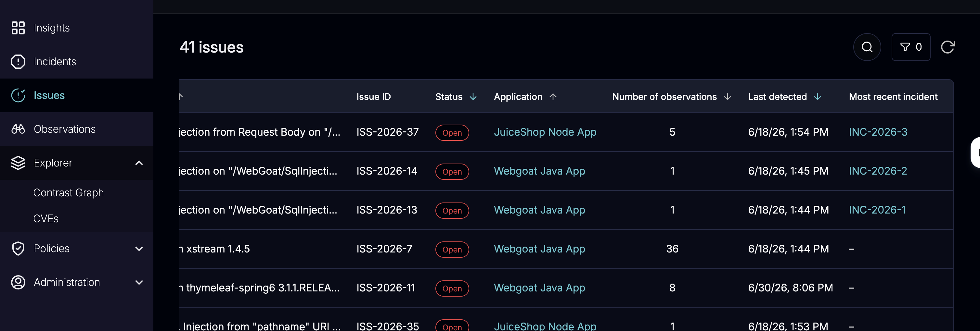
Task: Click the Policies shield icon
Action: pyautogui.click(x=18, y=249)
